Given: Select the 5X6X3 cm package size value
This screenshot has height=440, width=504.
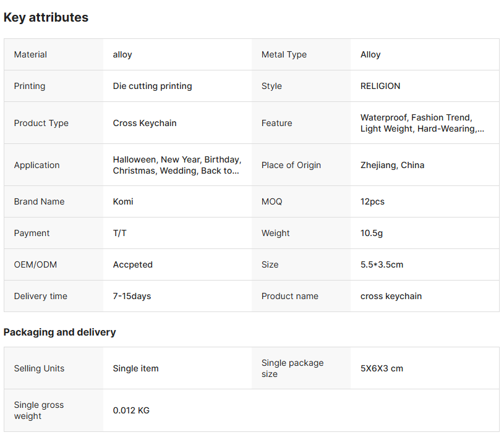Looking at the screenshot, I should click(382, 368).
